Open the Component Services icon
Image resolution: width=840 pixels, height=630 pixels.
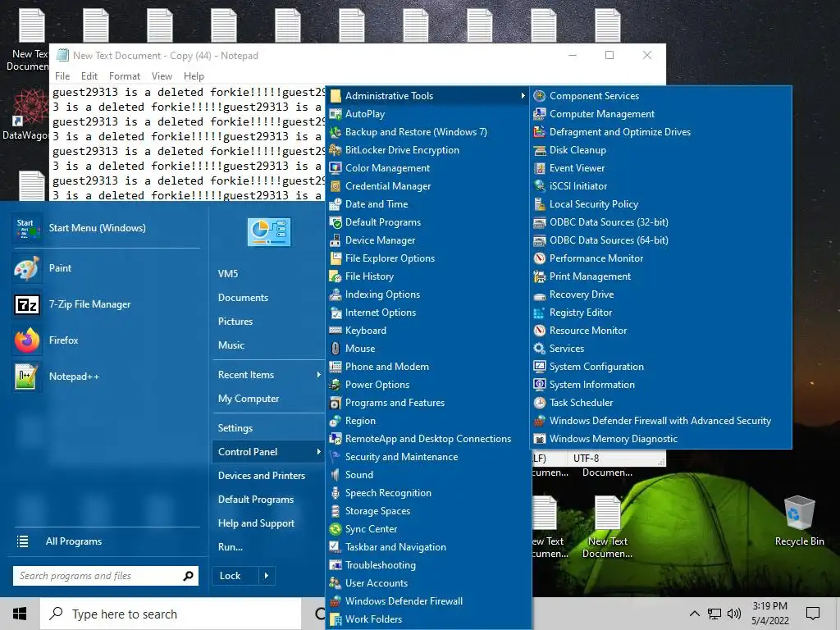coord(540,96)
